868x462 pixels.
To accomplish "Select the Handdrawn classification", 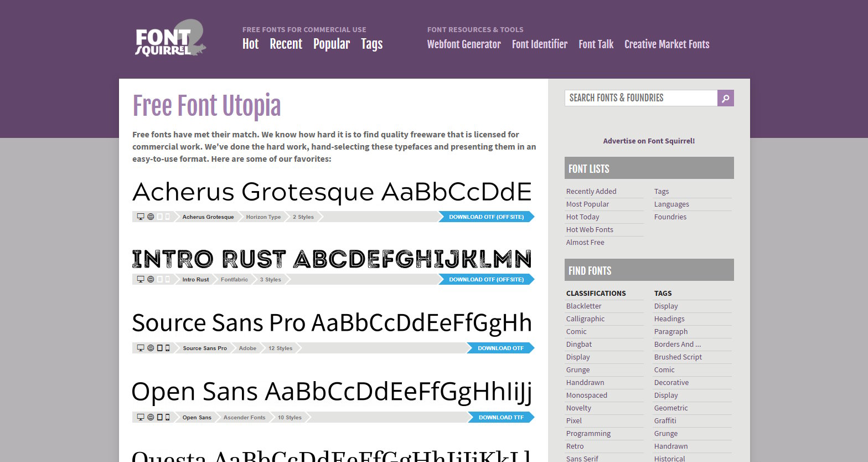I will [x=585, y=382].
